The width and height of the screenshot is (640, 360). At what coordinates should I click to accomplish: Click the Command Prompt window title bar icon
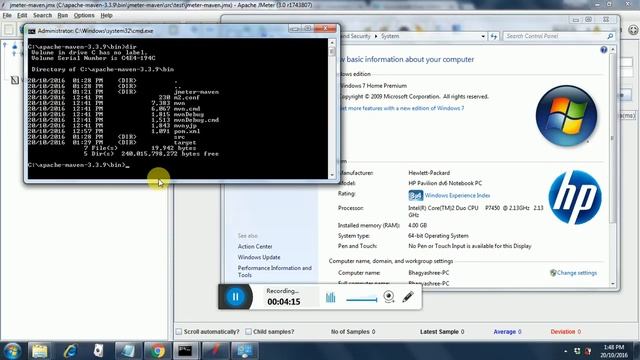coord(31,31)
